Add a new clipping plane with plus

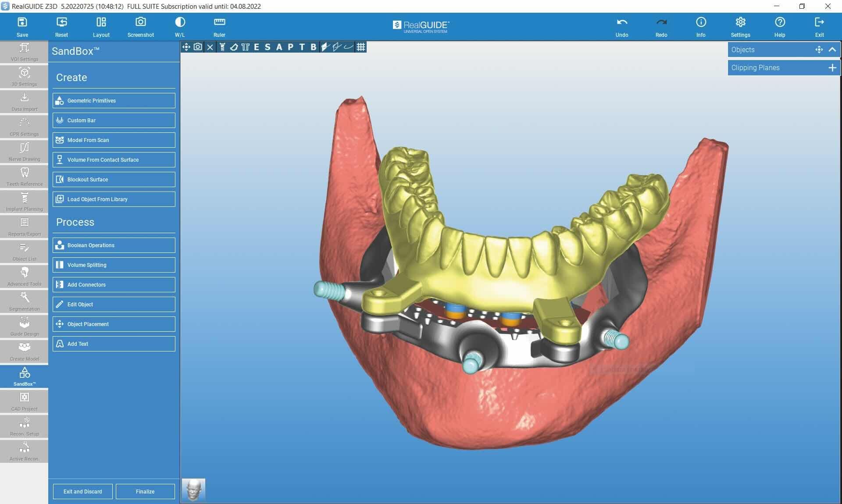click(832, 67)
